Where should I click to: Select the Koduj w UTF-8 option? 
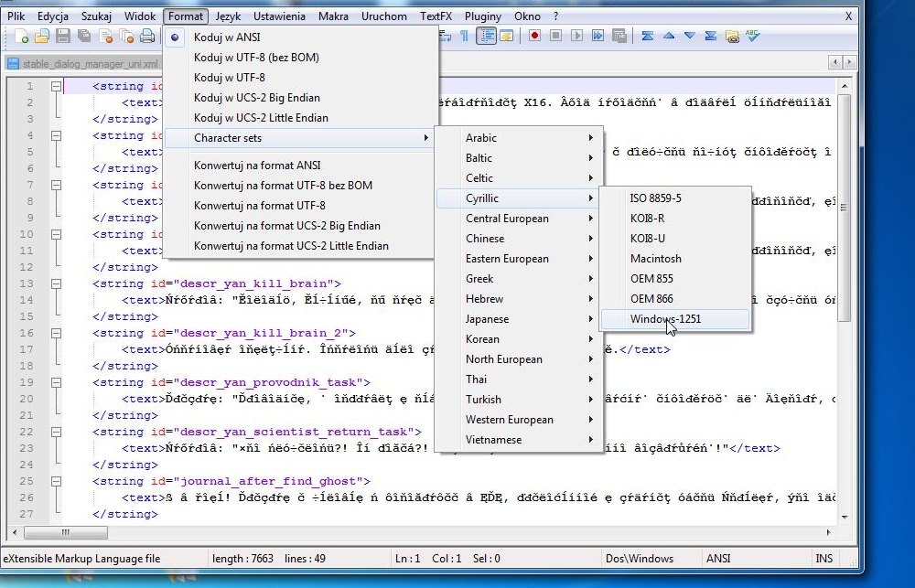(x=300, y=78)
